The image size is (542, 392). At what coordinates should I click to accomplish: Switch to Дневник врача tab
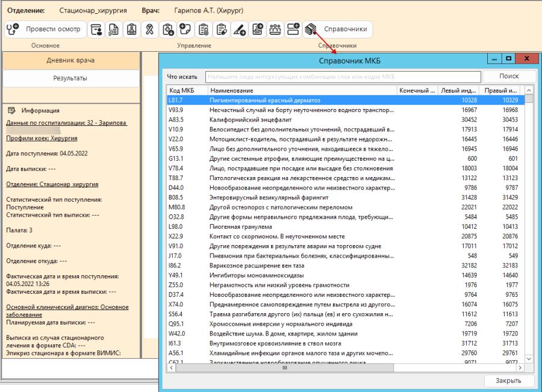click(71, 60)
